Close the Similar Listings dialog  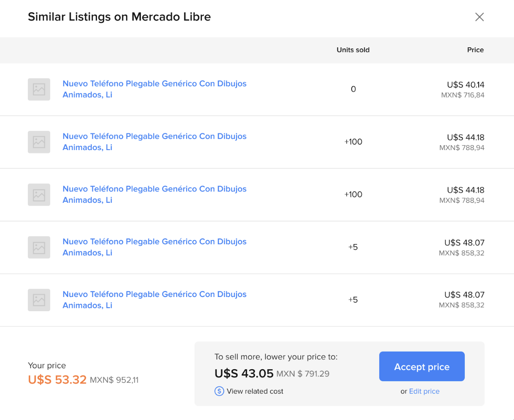coord(479,17)
